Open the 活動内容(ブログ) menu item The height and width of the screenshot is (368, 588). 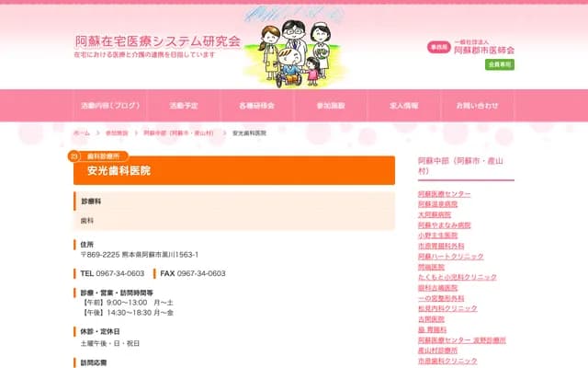(110, 106)
